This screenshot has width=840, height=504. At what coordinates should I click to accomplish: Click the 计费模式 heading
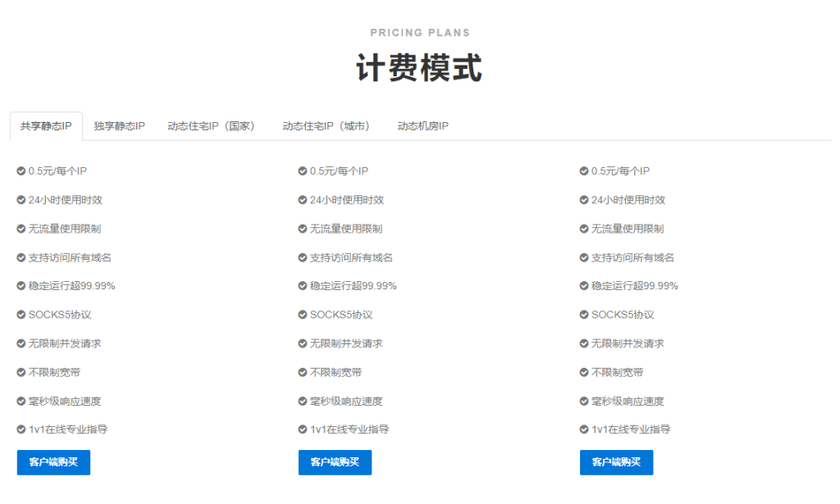tap(419, 68)
